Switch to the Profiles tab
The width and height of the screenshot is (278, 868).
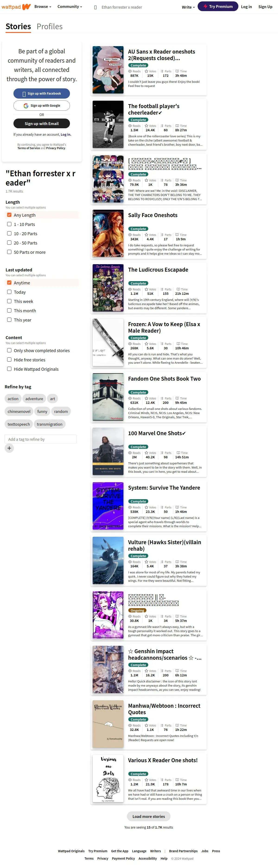coord(50,27)
